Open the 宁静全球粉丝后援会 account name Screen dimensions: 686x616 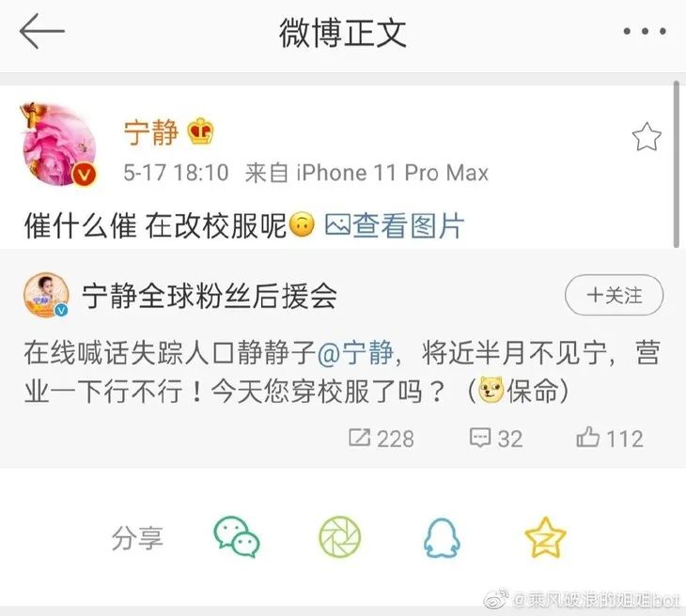point(210,296)
